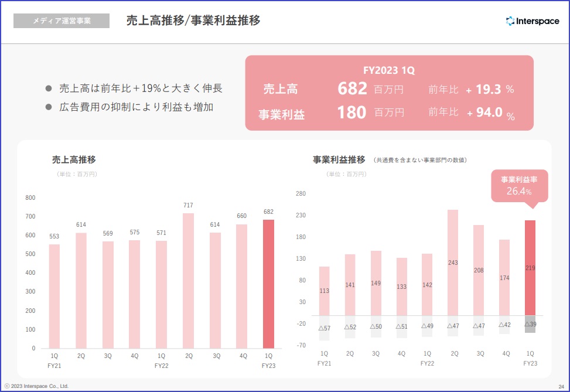Click the 243 bar in the profit chart
Viewport: 570px width, 392px height.
453,263
